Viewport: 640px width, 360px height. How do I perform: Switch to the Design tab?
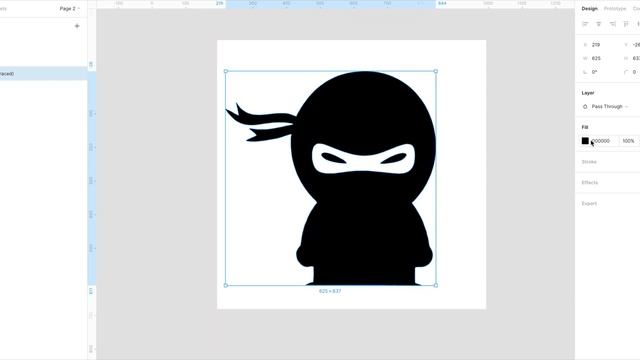click(589, 9)
